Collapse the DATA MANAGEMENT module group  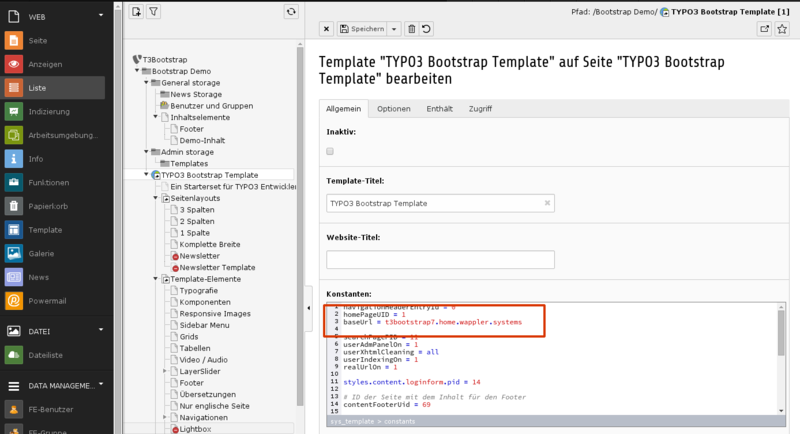(x=101, y=384)
